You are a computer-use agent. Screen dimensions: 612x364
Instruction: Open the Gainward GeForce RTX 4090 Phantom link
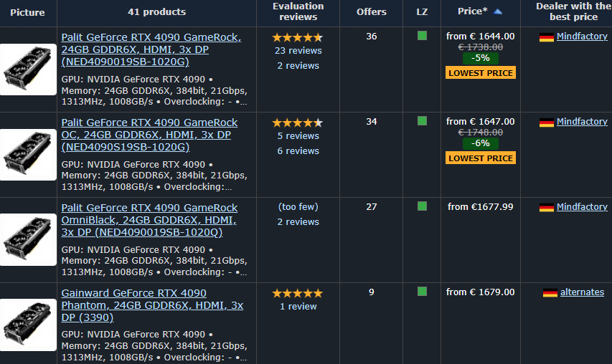pos(152,305)
